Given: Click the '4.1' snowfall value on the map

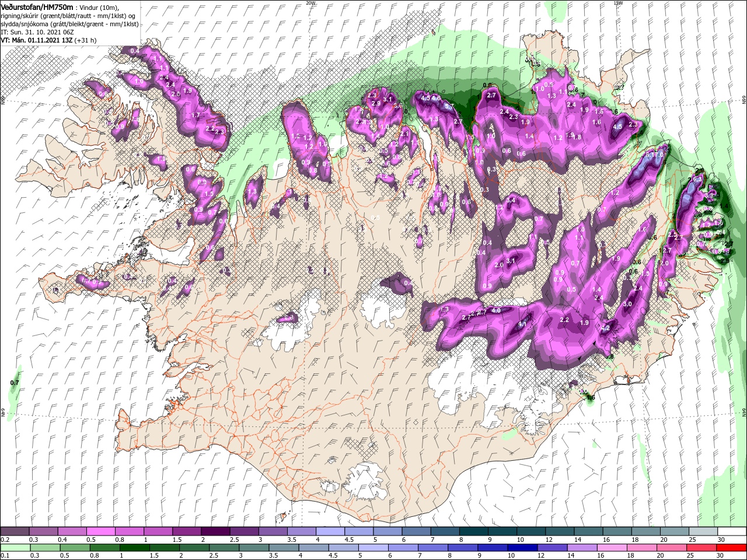Looking at the screenshot, I should tap(522, 324).
